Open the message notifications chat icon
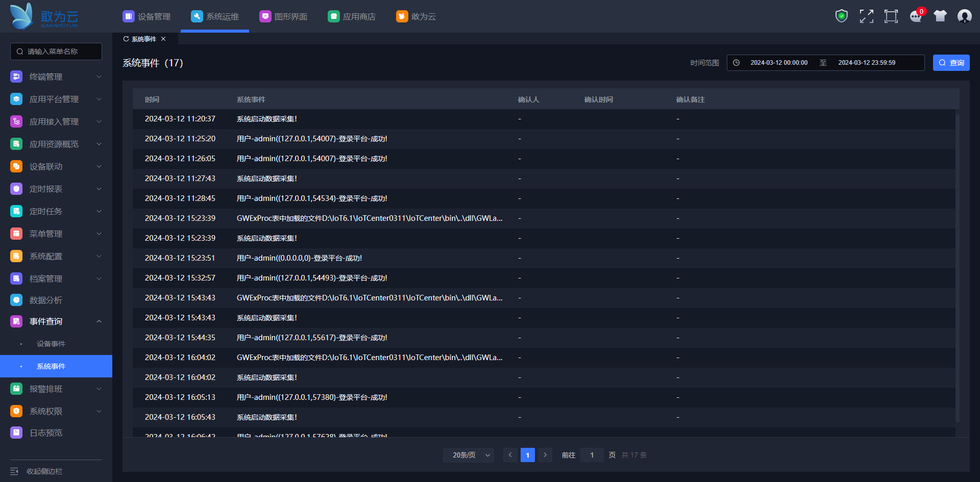980x482 pixels. pyautogui.click(x=916, y=16)
